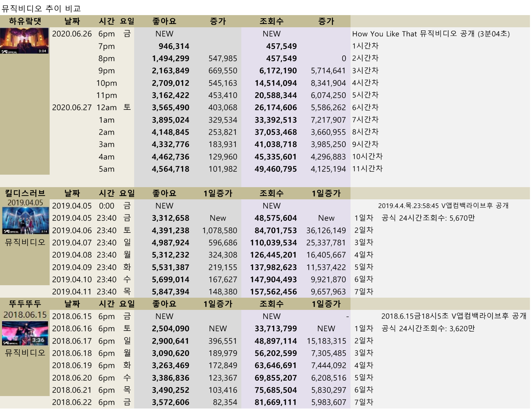Select views cell 63,646,691
The image size is (532, 412).
[276, 365]
